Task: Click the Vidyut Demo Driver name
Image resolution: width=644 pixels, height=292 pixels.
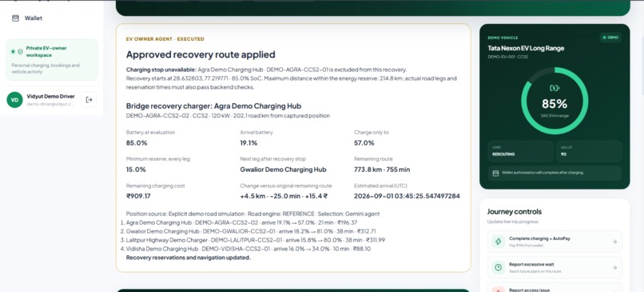Action: click(x=51, y=96)
